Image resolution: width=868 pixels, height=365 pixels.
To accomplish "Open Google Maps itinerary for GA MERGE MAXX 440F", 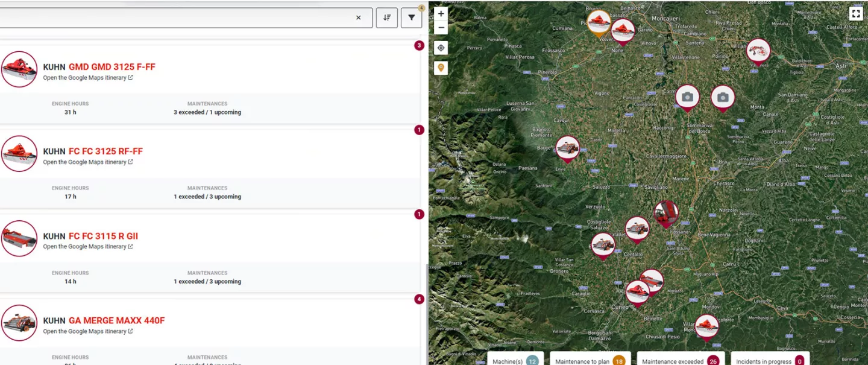I will coord(88,331).
